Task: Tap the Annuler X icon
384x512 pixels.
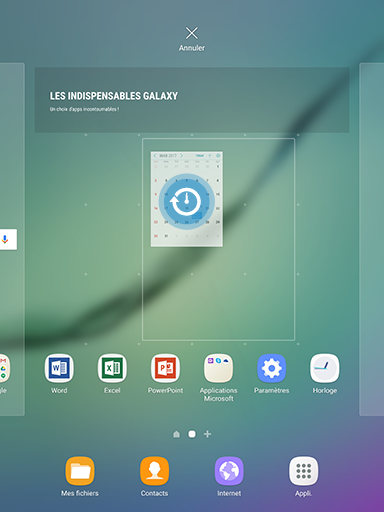Action: click(192, 33)
